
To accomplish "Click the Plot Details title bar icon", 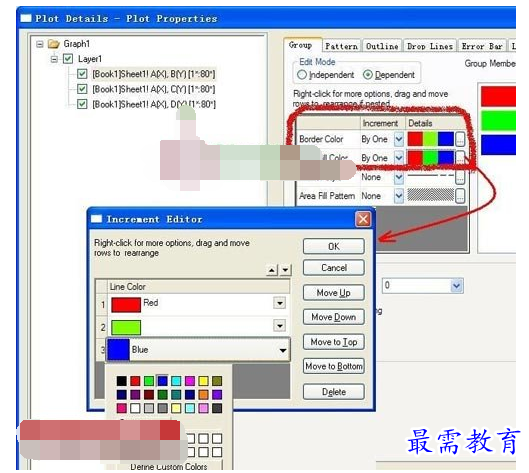I will click(26, 18).
